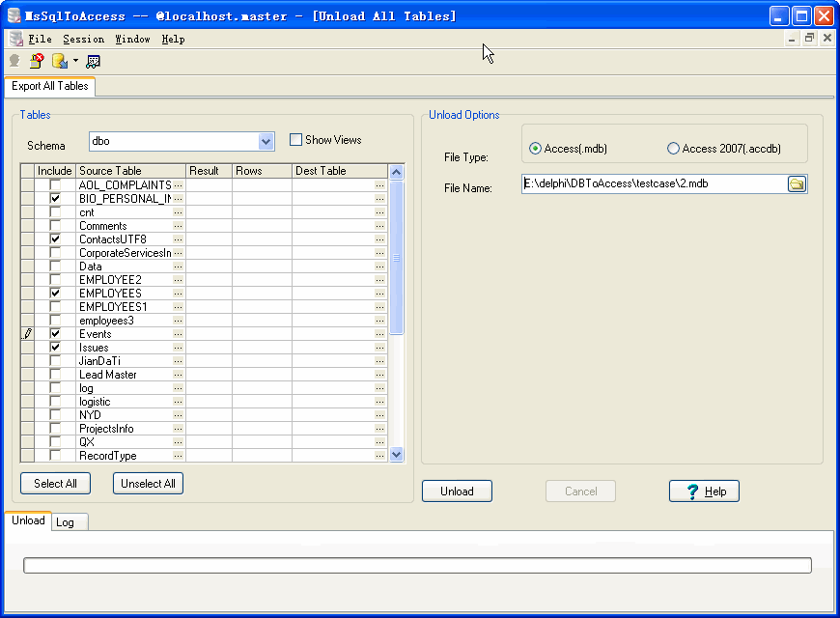Select the Export All Tables tab
The image size is (840, 618).
click(x=50, y=86)
